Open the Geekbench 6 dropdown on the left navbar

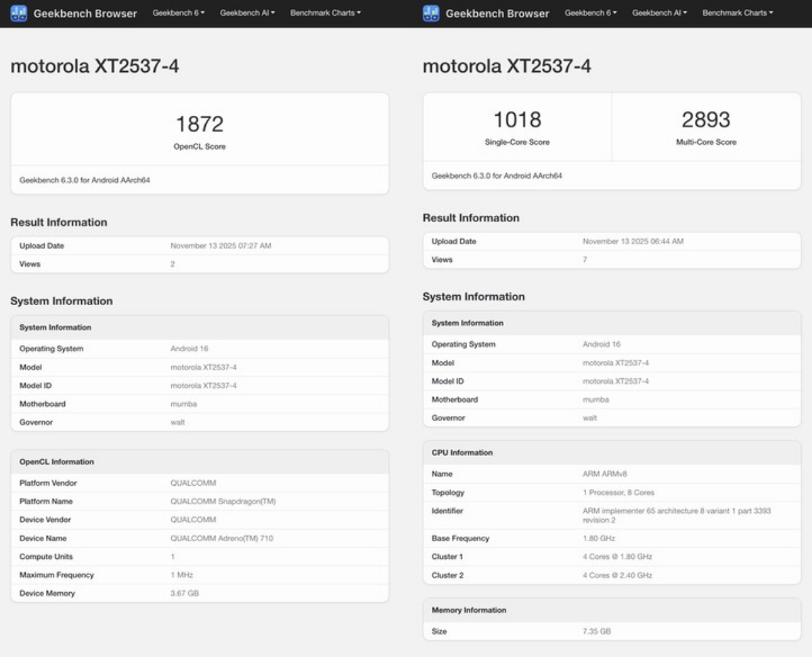[x=177, y=13]
